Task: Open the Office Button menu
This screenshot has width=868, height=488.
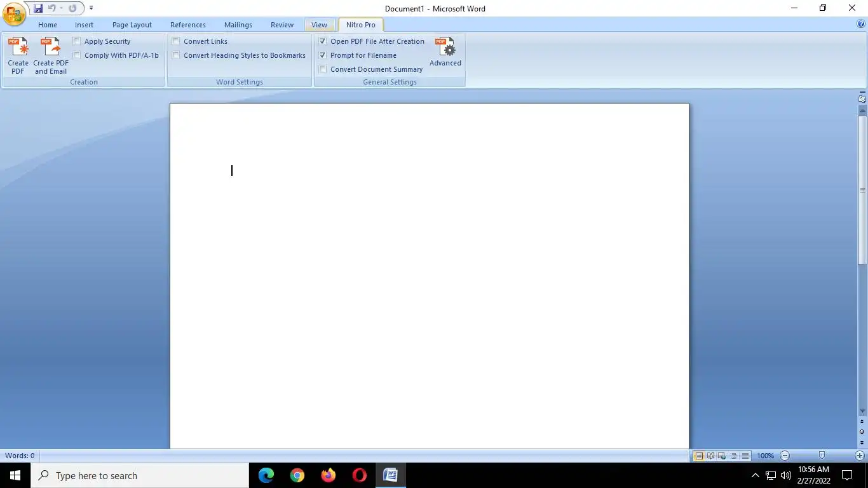Action: coord(14,13)
